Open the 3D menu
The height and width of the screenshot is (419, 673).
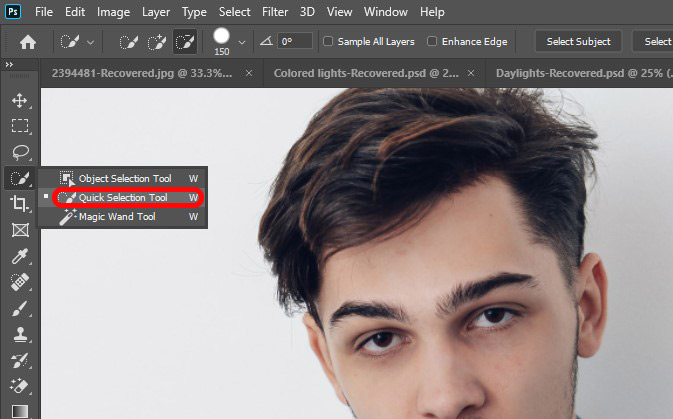pos(307,12)
